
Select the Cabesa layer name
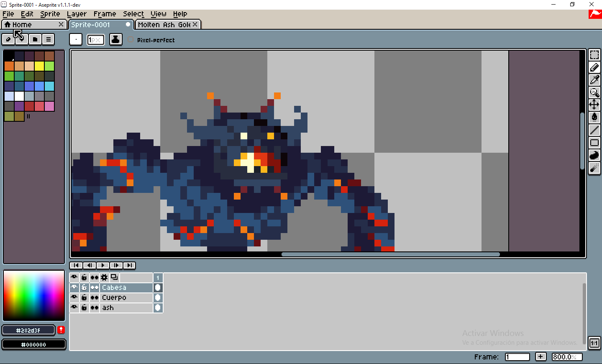pos(126,287)
